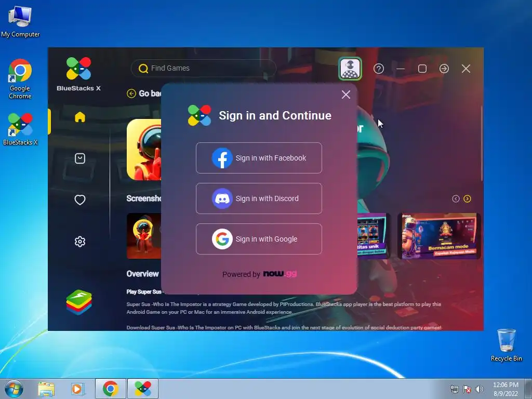
Task: Click the Super Sus game icon
Action: click(144, 150)
